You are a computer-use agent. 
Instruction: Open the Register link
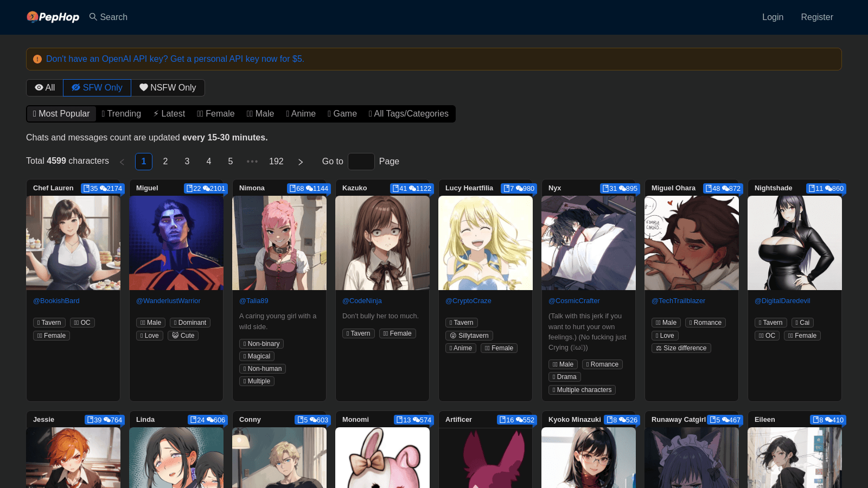pyautogui.click(x=816, y=17)
